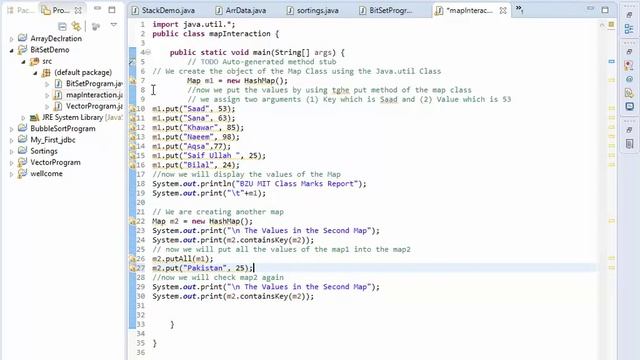Image resolution: width=640 pixels, height=360 pixels.
Task: Select the BitSetDemo project icon
Action: pyautogui.click(x=22, y=50)
